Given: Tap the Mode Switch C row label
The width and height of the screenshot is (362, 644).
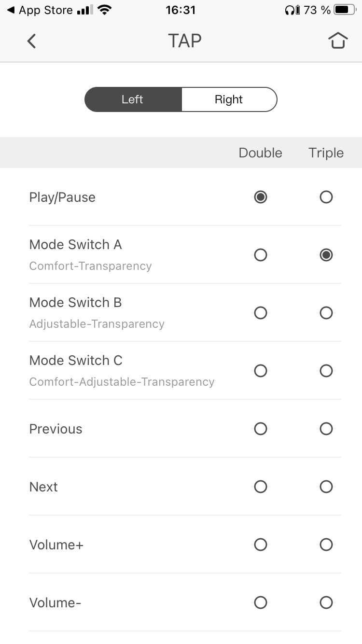Looking at the screenshot, I should (x=76, y=361).
